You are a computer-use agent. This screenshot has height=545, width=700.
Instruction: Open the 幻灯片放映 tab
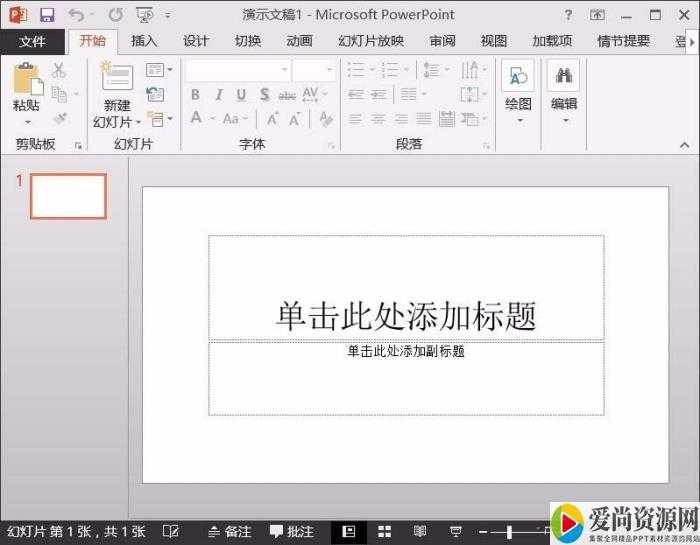(x=371, y=41)
